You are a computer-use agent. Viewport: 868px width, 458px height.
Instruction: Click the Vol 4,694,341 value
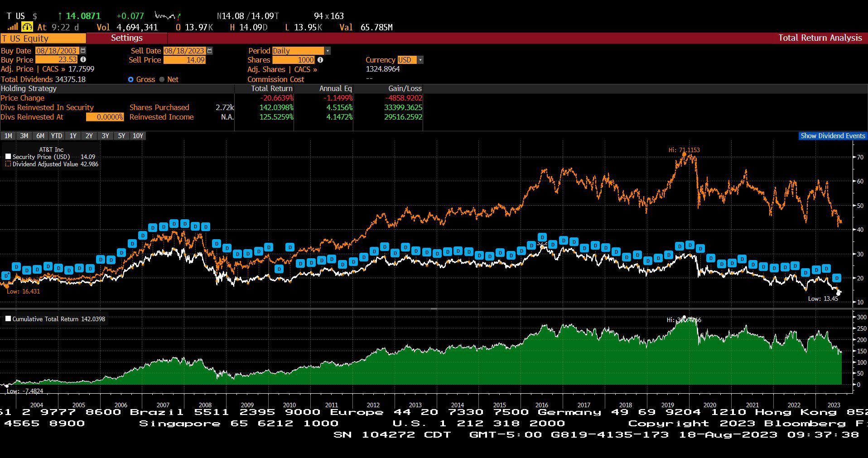(x=137, y=27)
